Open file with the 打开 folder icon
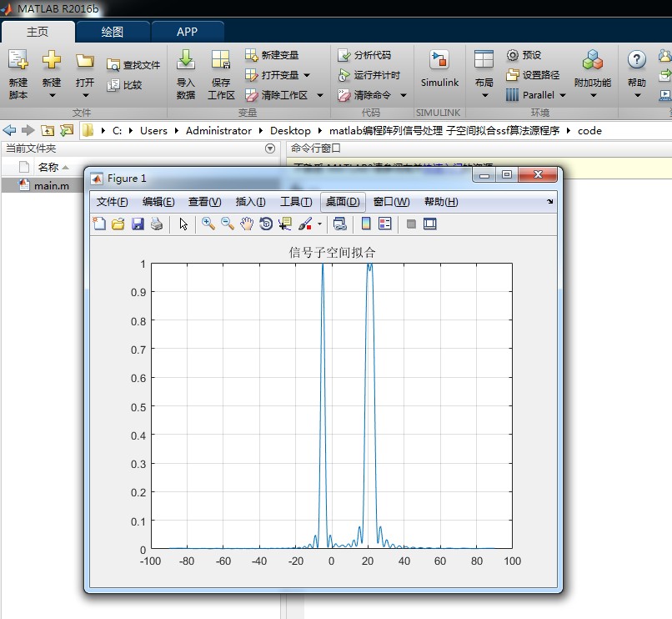 pyautogui.click(x=85, y=61)
